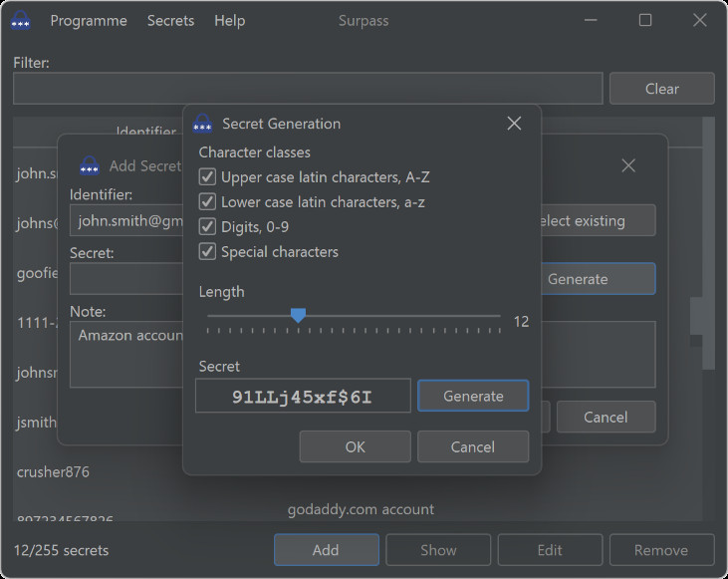Open the Help menu

coord(229,20)
